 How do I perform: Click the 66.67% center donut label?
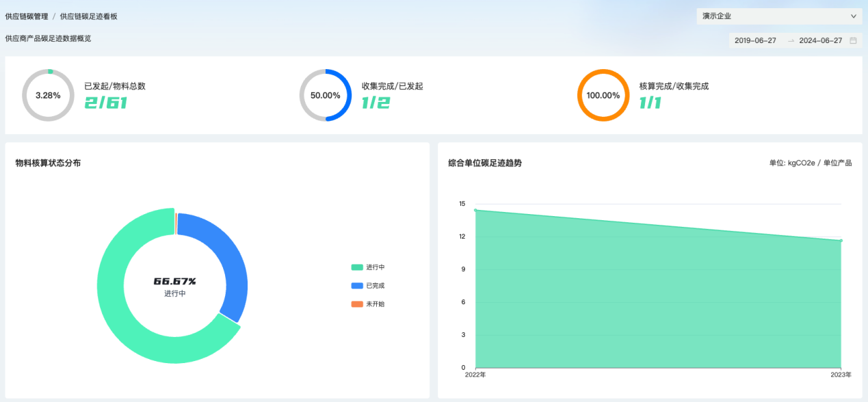click(174, 281)
